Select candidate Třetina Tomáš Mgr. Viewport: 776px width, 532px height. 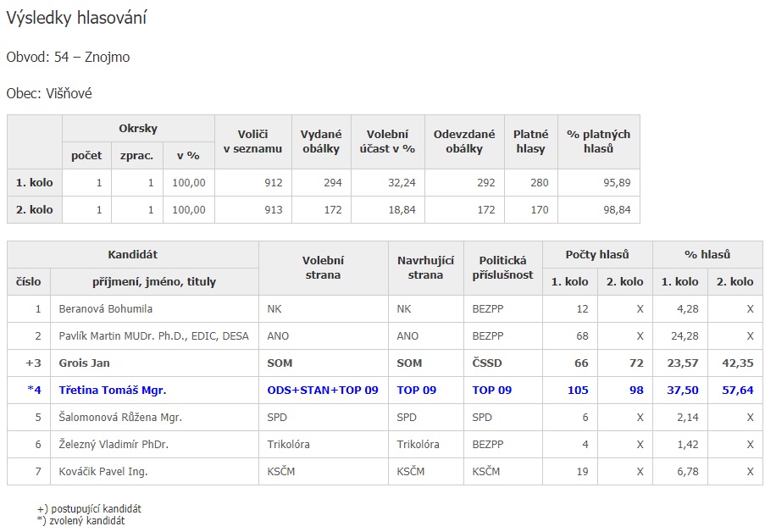coord(113,391)
